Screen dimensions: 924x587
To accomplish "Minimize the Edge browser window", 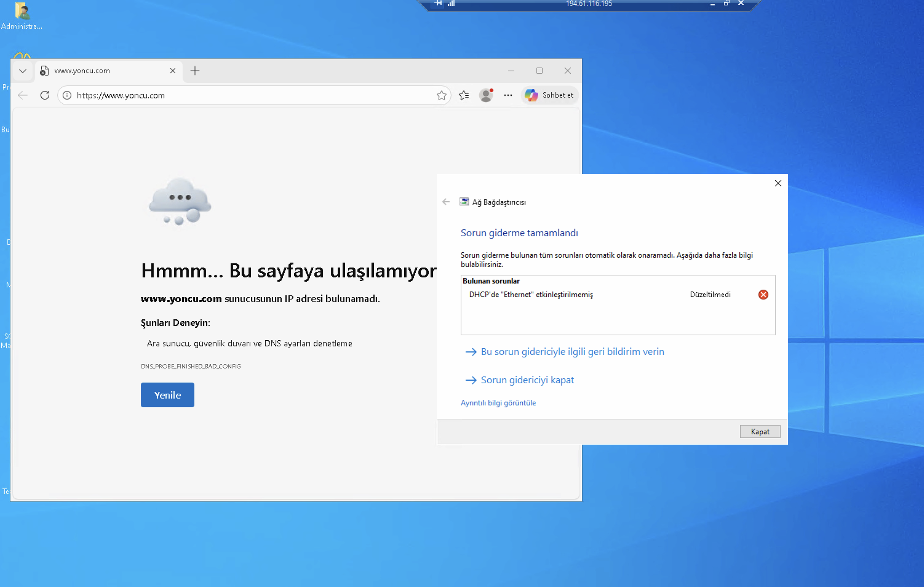I will 511,71.
